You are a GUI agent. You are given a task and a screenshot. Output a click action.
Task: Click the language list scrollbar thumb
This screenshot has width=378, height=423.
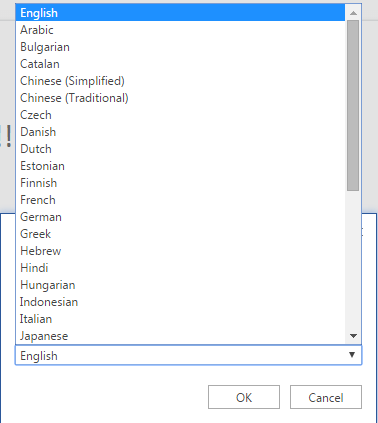(353, 106)
